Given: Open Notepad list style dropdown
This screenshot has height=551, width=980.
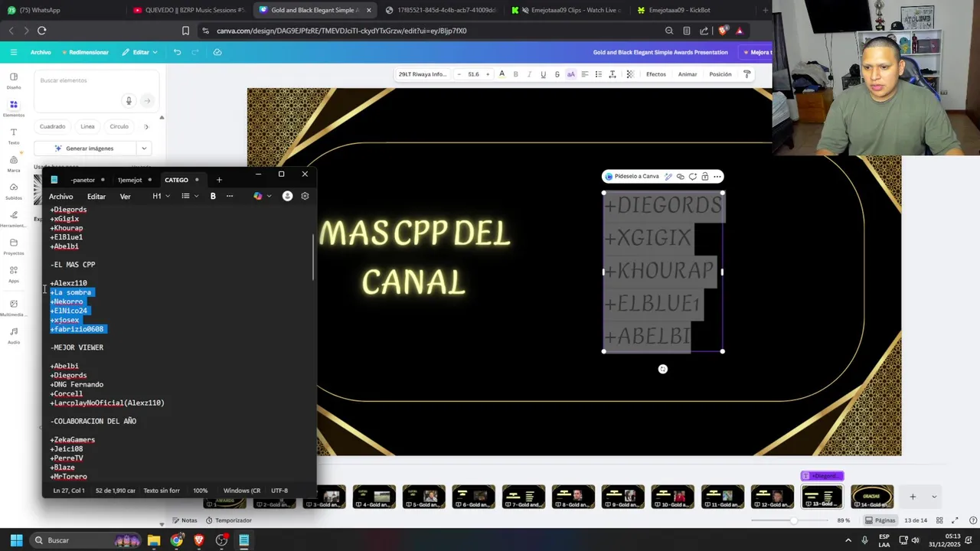Looking at the screenshot, I should pyautogui.click(x=190, y=197).
